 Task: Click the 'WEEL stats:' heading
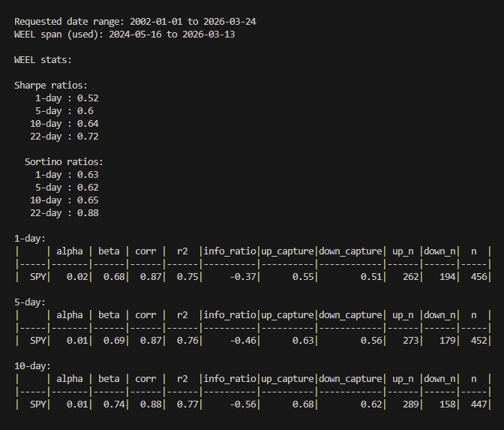click(x=43, y=60)
